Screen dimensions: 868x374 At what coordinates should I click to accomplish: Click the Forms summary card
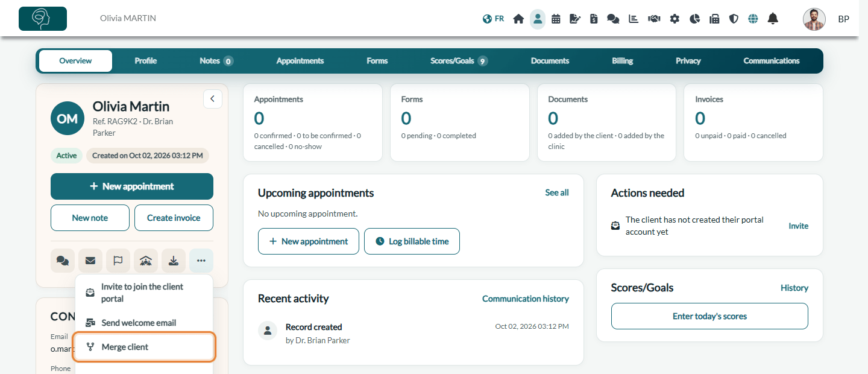[460, 122]
